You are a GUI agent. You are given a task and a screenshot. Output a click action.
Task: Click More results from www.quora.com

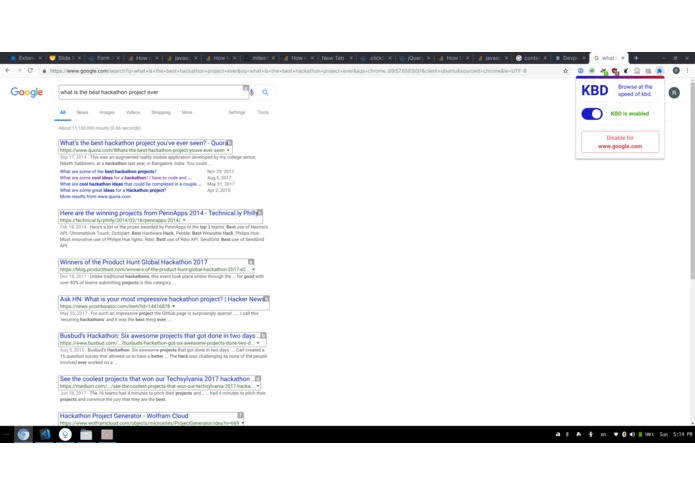point(95,196)
